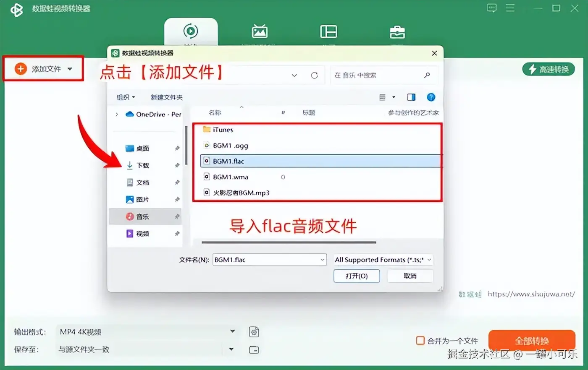The width and height of the screenshot is (588, 370).
Task: Open the collage layout tab icon
Action: 328,31
